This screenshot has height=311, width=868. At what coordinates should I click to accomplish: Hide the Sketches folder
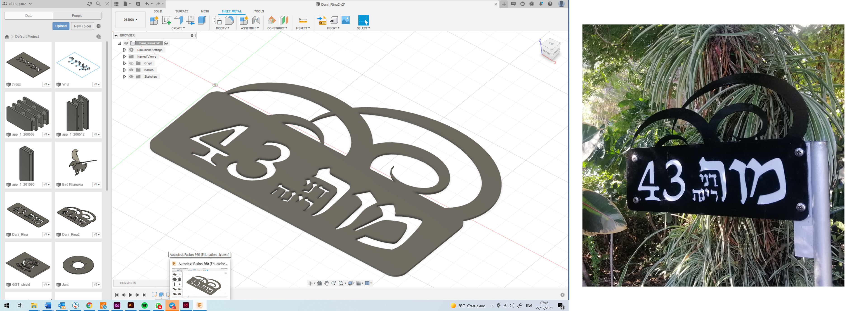coord(131,77)
